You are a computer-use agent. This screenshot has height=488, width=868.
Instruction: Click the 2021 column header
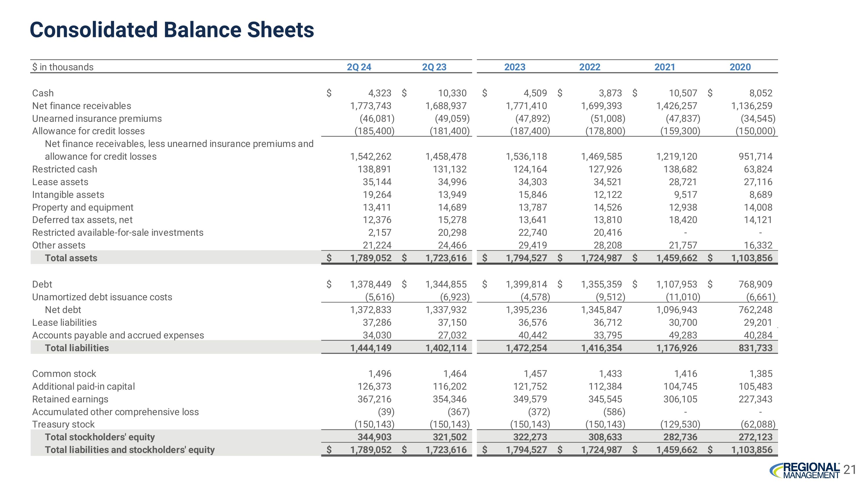pyautogui.click(x=665, y=67)
